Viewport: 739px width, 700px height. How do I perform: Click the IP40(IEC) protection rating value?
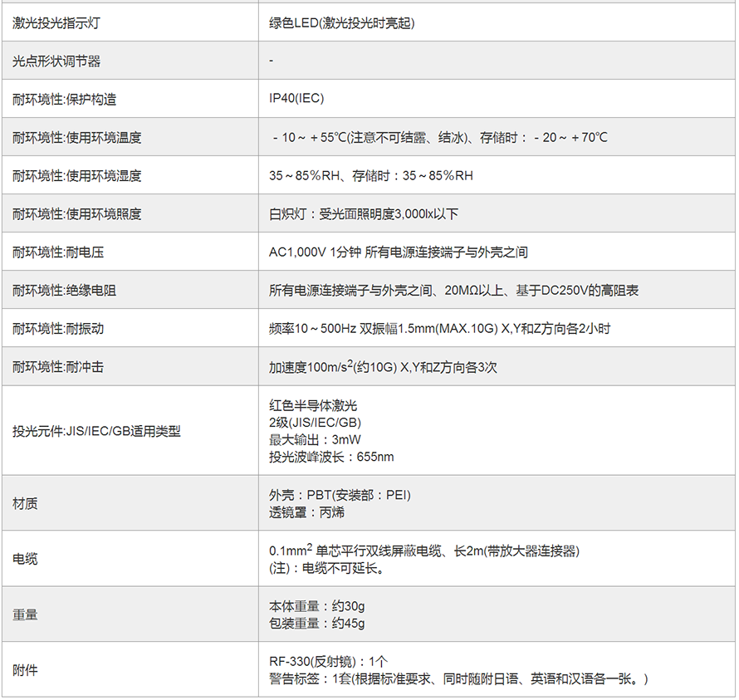click(296, 99)
